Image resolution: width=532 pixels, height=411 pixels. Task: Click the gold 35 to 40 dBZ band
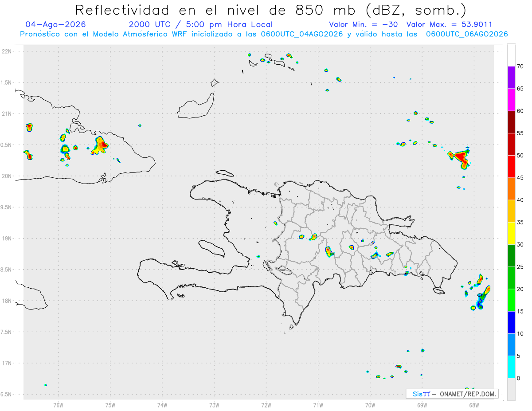tap(511, 211)
